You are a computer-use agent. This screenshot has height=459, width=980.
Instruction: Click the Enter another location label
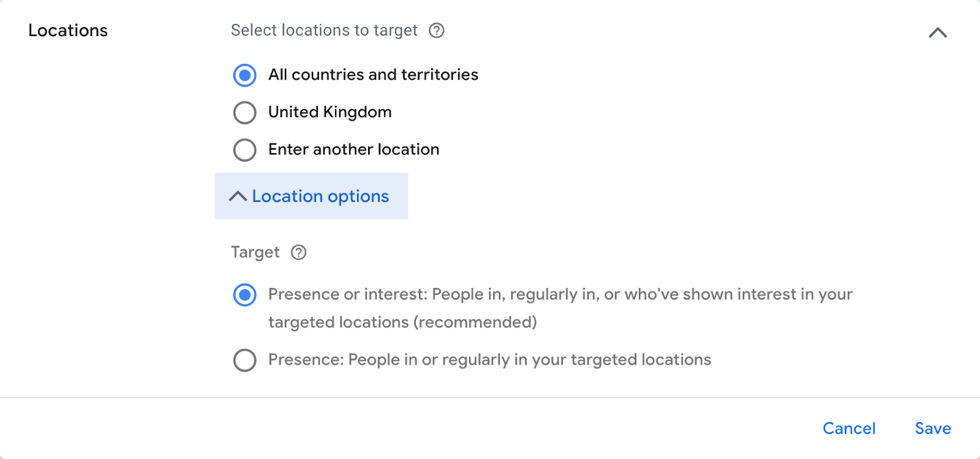pyautogui.click(x=353, y=150)
